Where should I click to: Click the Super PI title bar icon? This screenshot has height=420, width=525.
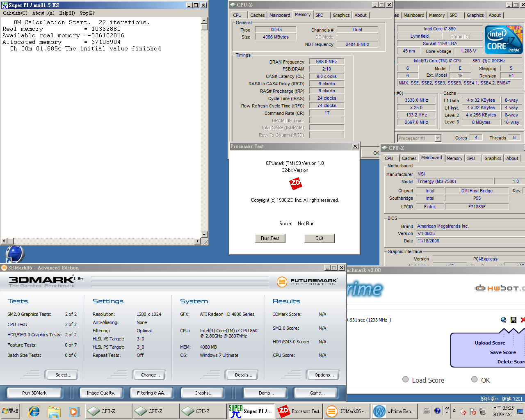click(x=5, y=5)
